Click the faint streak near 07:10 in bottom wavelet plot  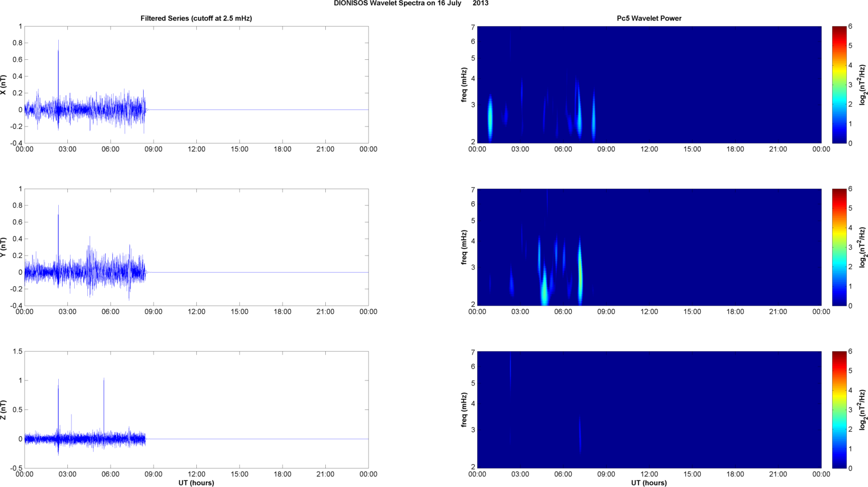(580, 436)
